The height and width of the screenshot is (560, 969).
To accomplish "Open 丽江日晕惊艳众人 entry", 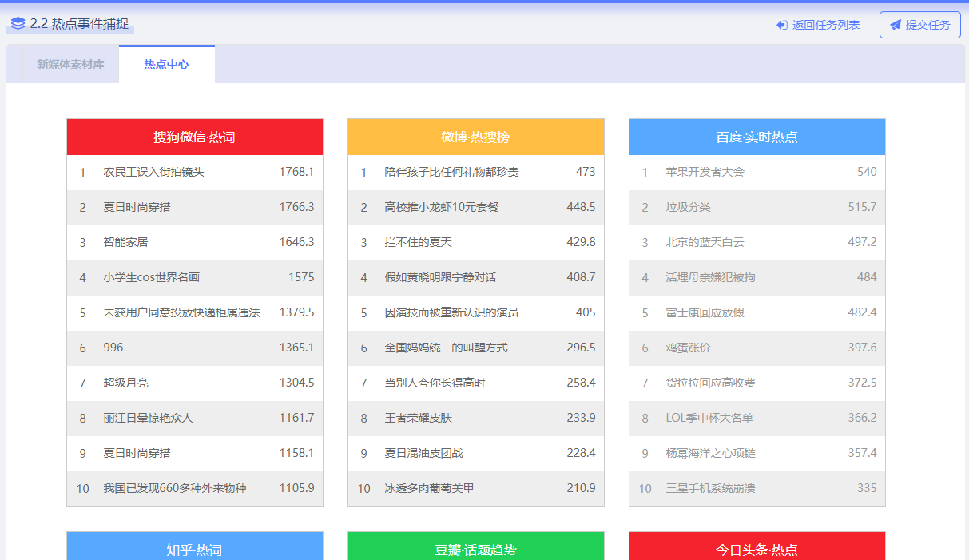I will 148,418.
